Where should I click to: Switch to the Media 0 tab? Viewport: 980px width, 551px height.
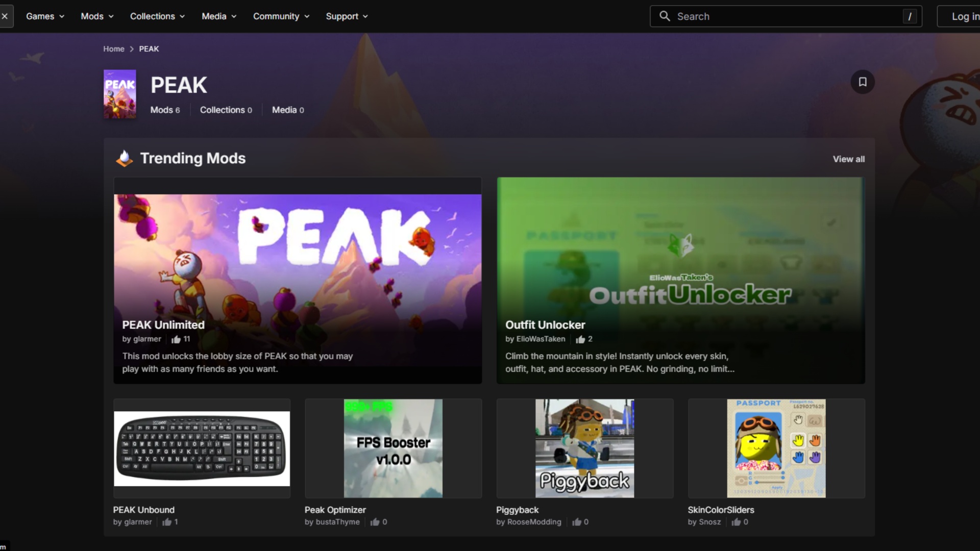click(x=288, y=110)
